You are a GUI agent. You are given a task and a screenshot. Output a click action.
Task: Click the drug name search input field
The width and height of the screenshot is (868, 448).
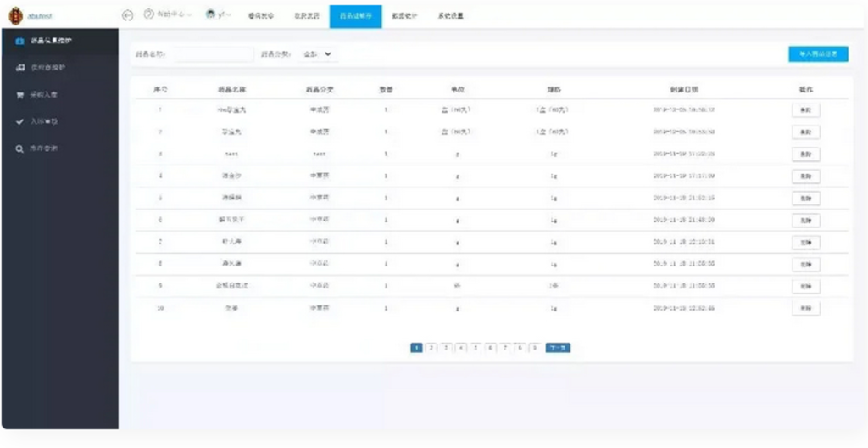(x=213, y=54)
